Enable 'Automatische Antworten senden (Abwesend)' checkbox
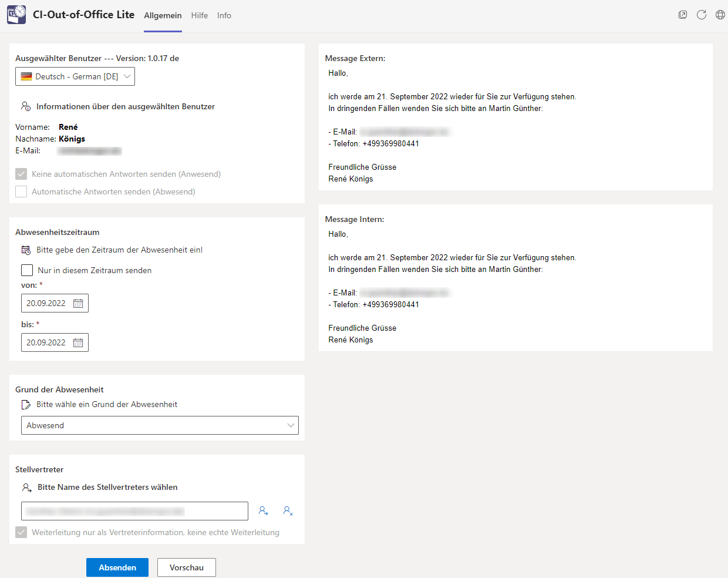 tap(21, 191)
